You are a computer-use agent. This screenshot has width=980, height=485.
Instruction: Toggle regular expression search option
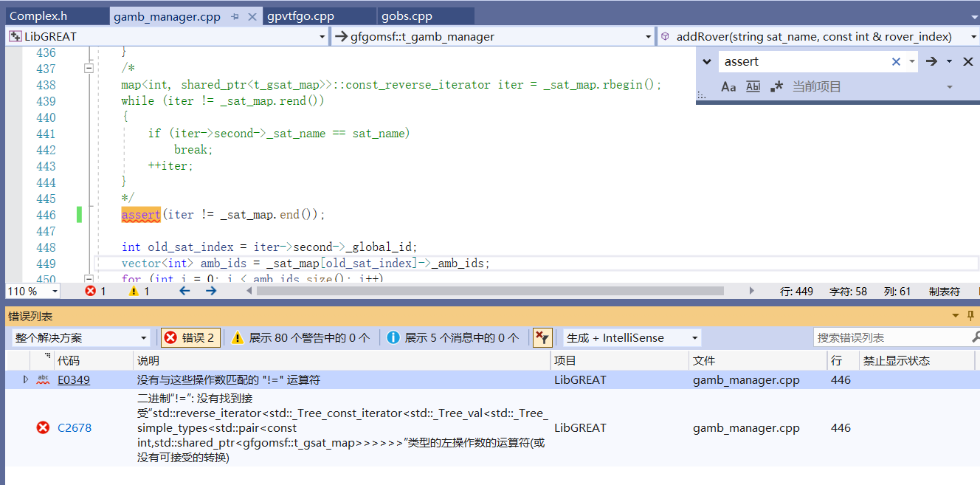[776, 87]
